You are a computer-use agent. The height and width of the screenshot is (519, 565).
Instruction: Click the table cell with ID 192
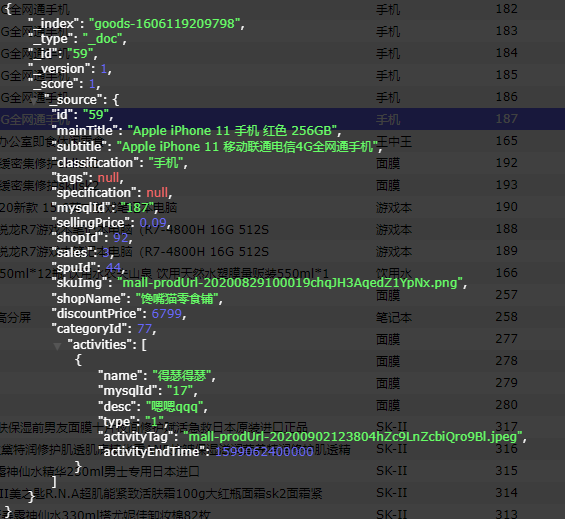(x=506, y=163)
